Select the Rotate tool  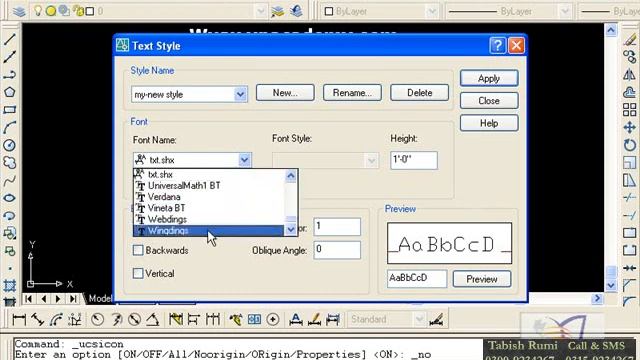pyautogui.click(x=629, y=145)
